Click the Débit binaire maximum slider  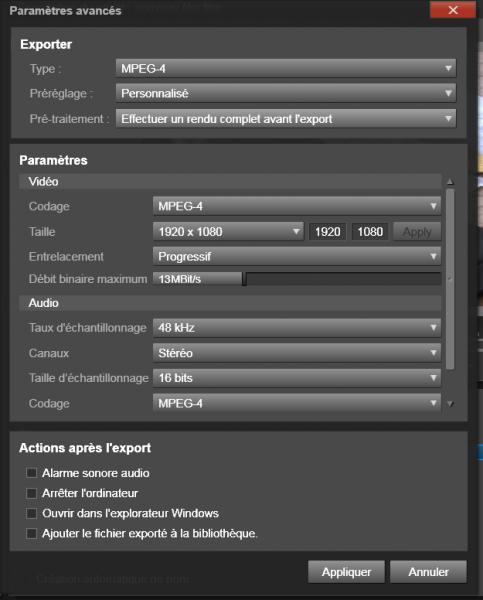tap(297, 279)
